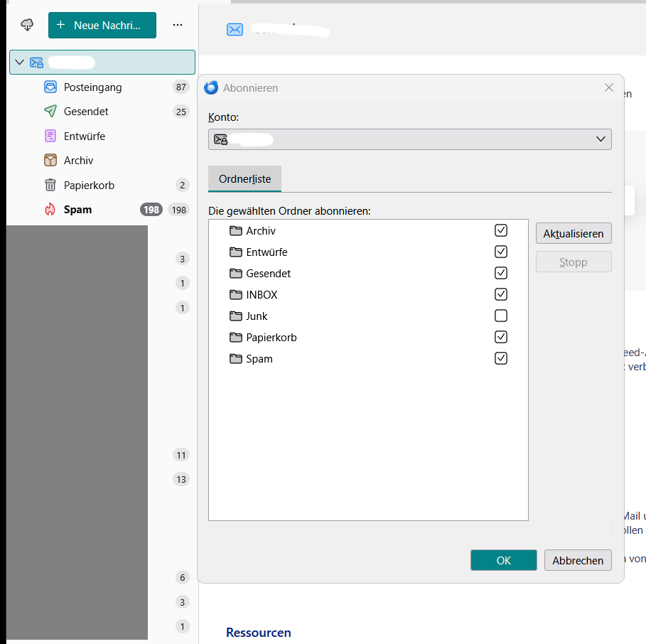The width and height of the screenshot is (646, 644).
Task: Uncheck the Spam subscription checkbox
Action: coord(501,358)
